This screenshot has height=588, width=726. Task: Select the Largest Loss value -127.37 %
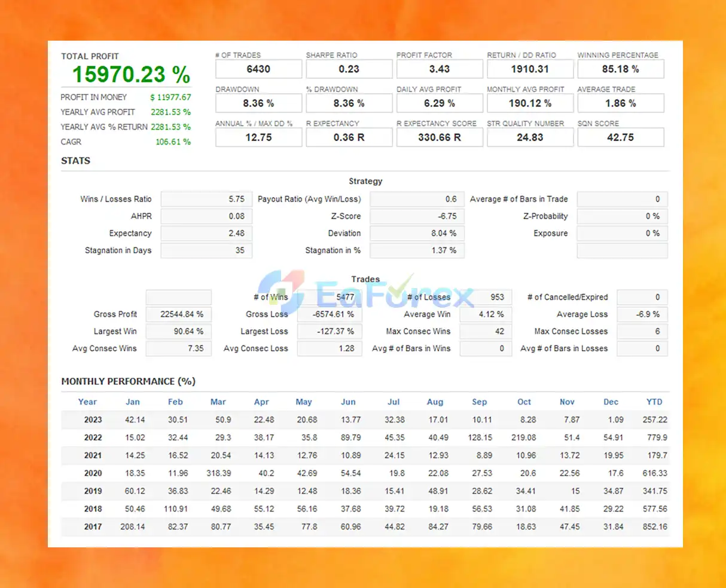click(x=330, y=331)
